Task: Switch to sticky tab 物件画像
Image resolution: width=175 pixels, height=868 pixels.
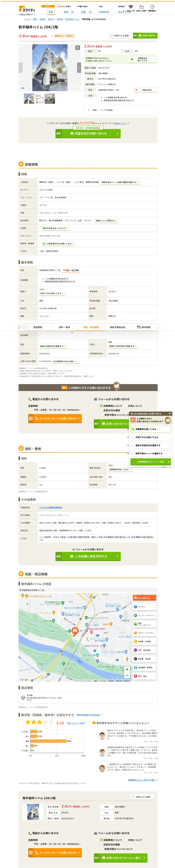Action: 144,327
